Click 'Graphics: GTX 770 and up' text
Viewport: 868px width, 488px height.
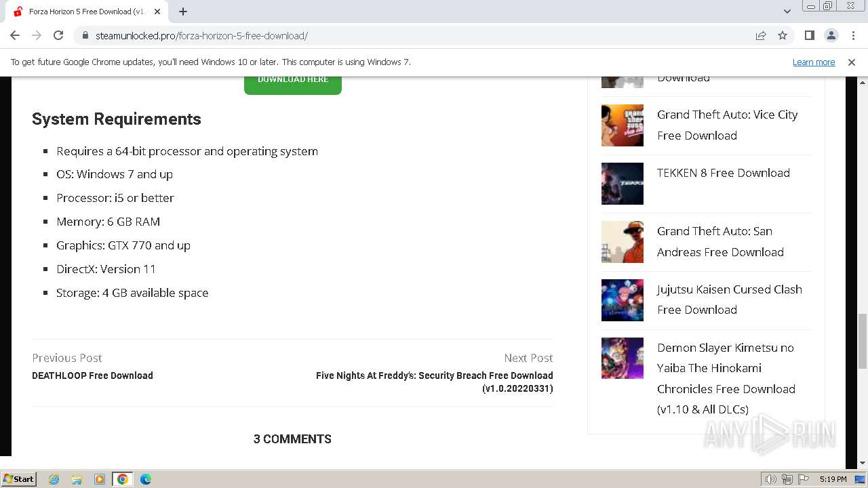tap(123, 245)
